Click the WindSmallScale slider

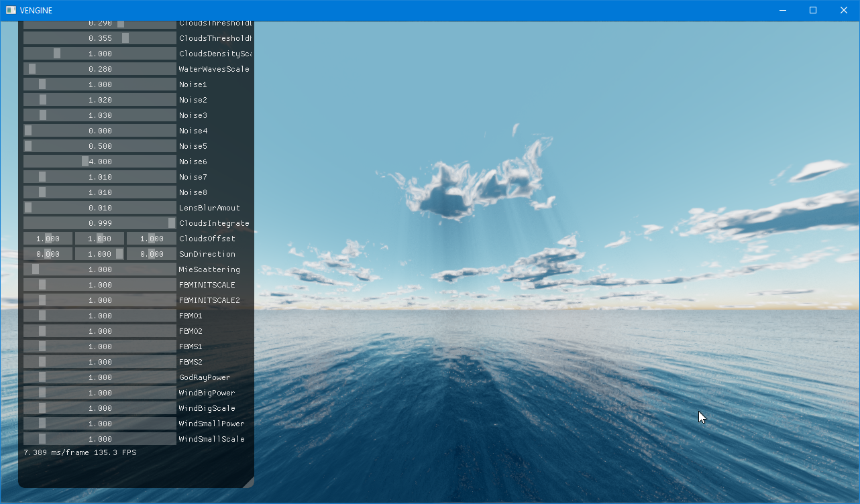pos(99,439)
